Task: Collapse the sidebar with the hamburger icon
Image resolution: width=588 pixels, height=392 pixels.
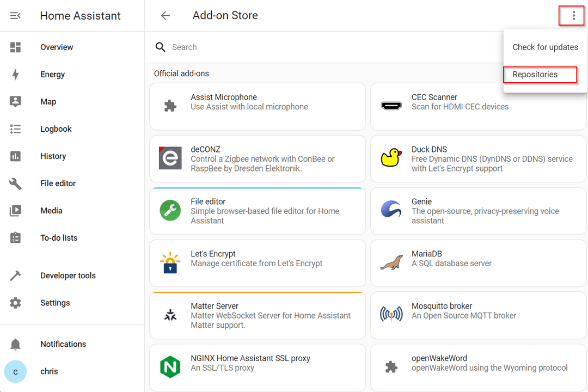Action: (x=15, y=15)
